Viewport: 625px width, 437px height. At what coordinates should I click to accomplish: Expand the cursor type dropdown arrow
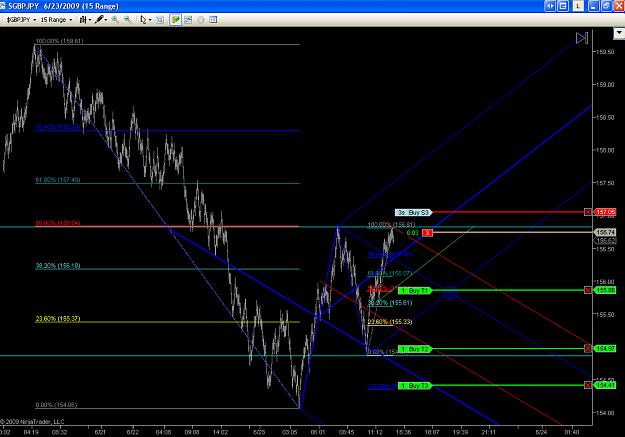click(150, 20)
